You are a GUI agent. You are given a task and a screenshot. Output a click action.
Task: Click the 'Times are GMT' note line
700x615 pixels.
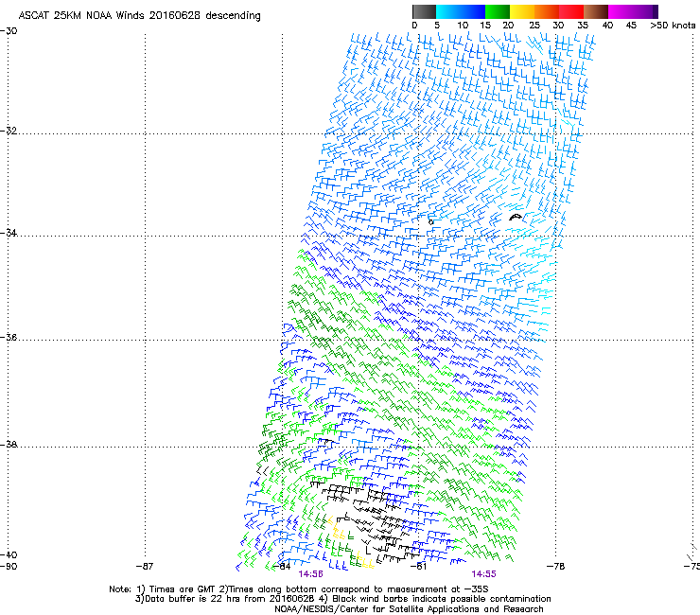[x=299, y=589]
